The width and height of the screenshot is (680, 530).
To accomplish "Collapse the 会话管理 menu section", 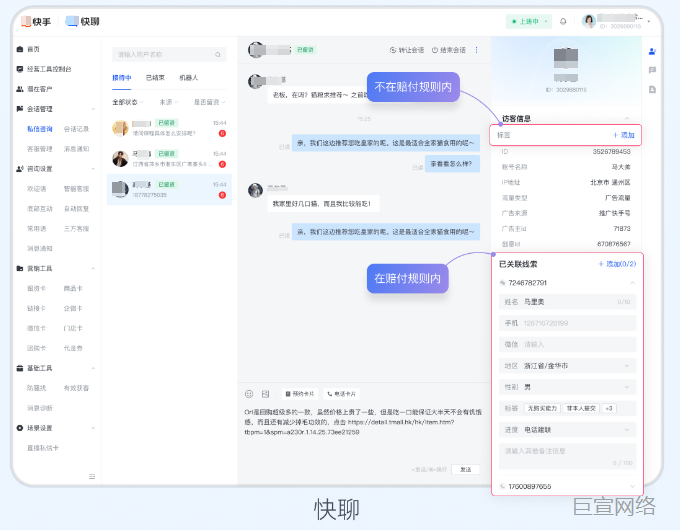I will tap(93, 109).
